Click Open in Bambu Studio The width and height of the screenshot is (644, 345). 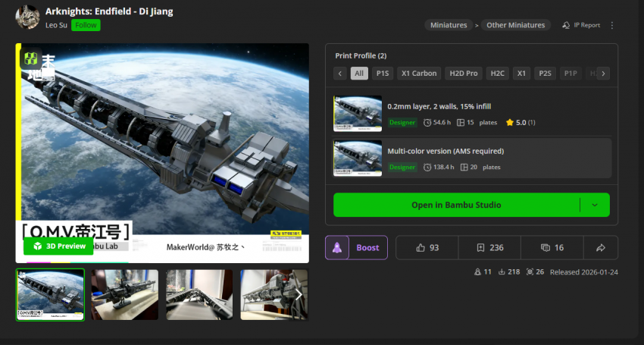[x=456, y=205]
